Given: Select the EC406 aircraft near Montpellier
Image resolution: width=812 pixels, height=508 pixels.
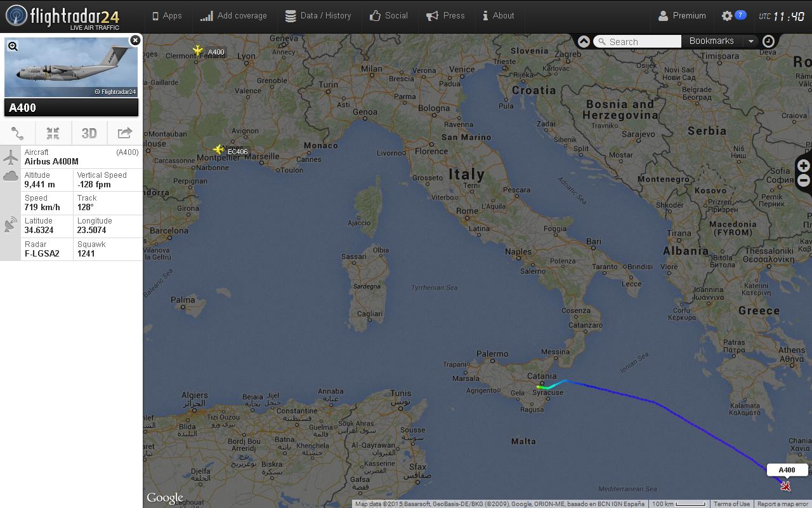Looking at the screenshot, I should click(219, 149).
